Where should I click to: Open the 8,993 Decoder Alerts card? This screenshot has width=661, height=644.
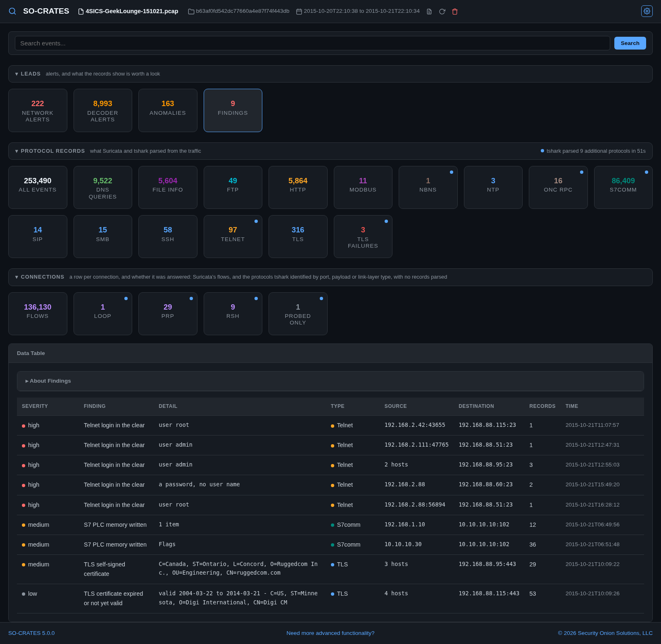tap(103, 111)
